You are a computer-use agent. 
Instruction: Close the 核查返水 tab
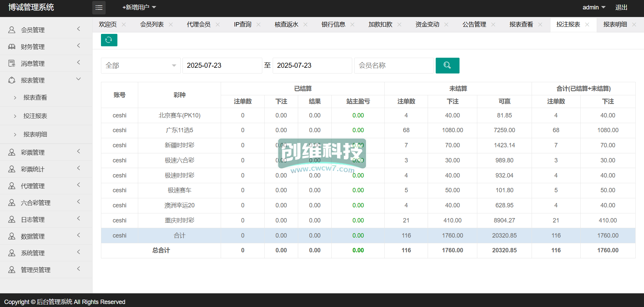coord(305,24)
